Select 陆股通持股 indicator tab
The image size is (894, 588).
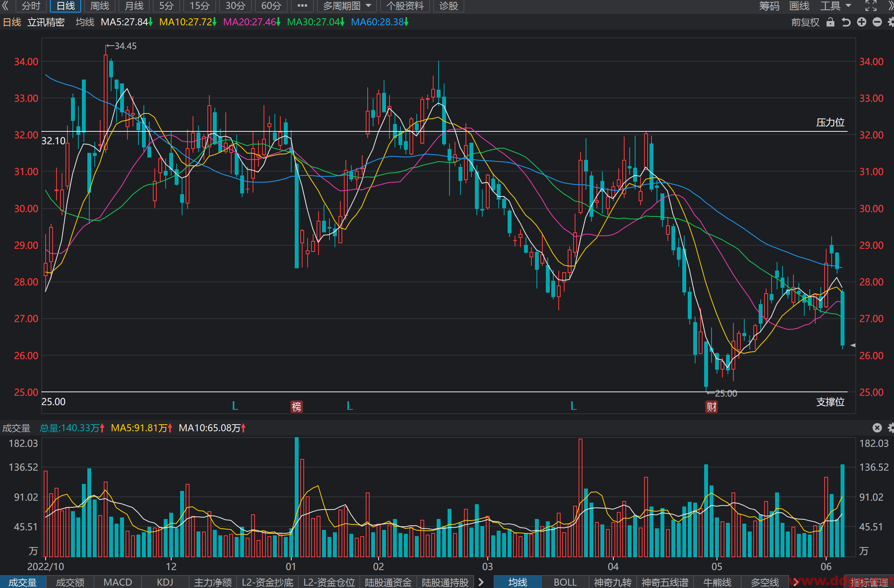tap(445, 582)
